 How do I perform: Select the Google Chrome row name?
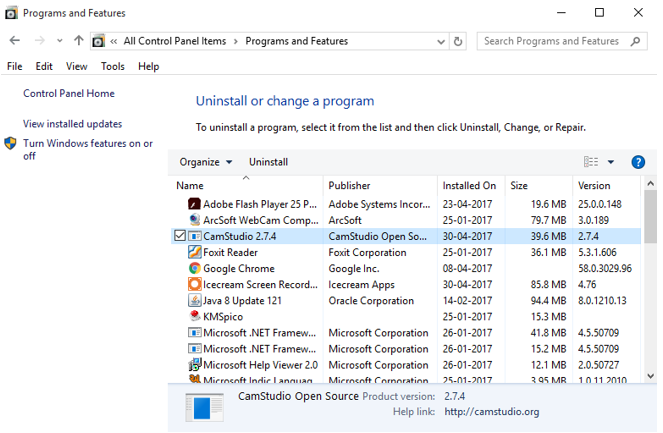238,269
